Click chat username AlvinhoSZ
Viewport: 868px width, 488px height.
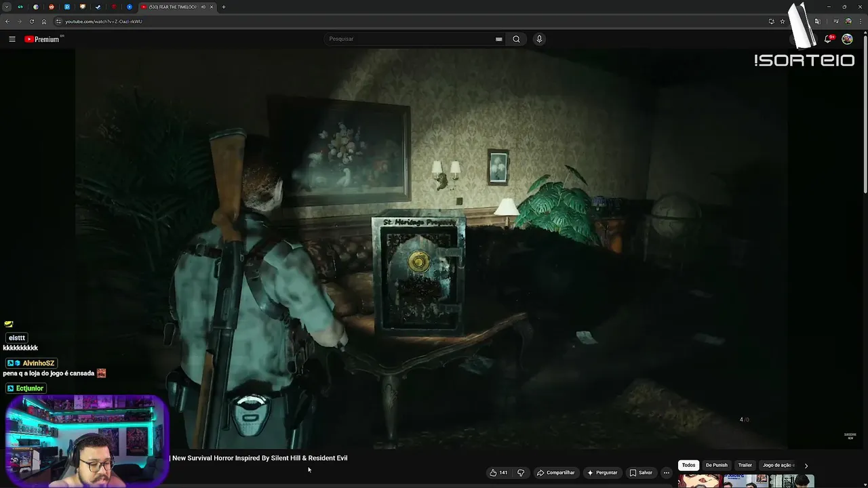point(38,363)
